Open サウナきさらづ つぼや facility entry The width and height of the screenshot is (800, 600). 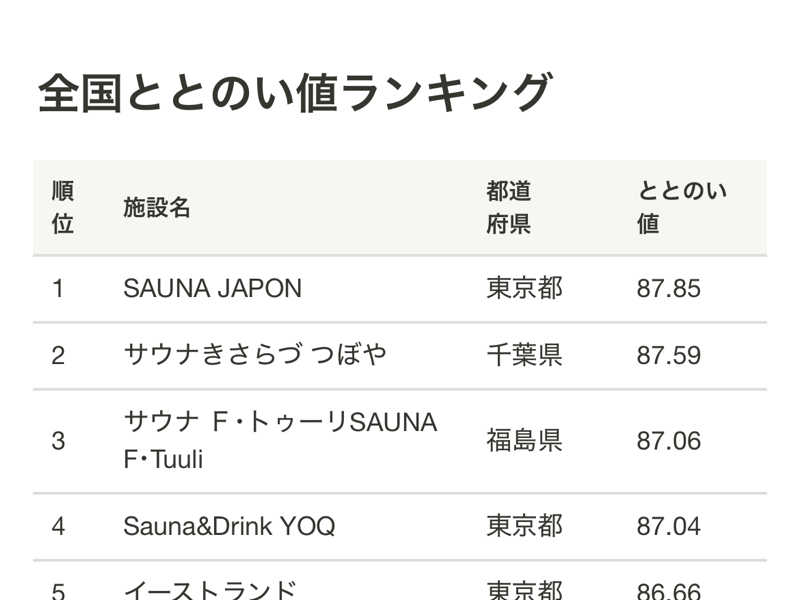coord(254,355)
